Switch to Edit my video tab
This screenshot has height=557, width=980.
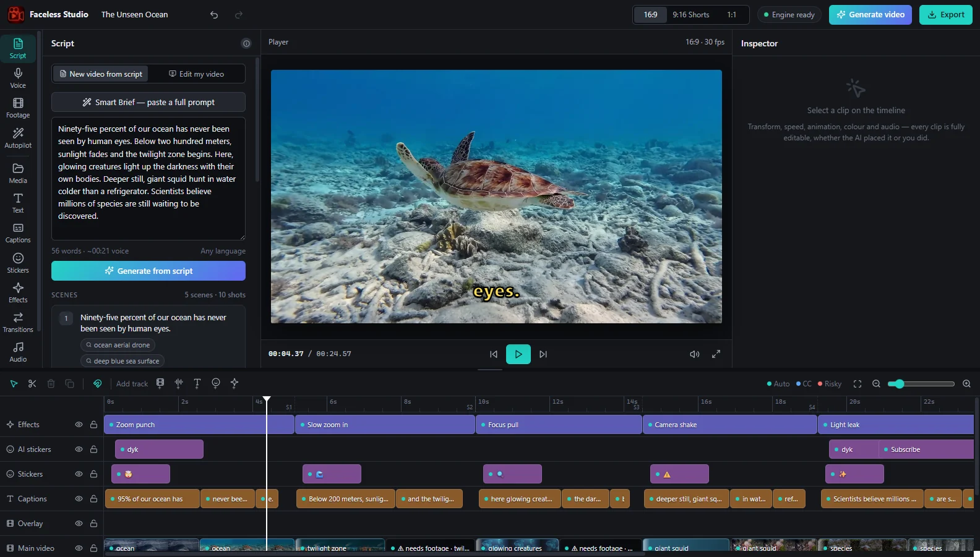coord(197,74)
